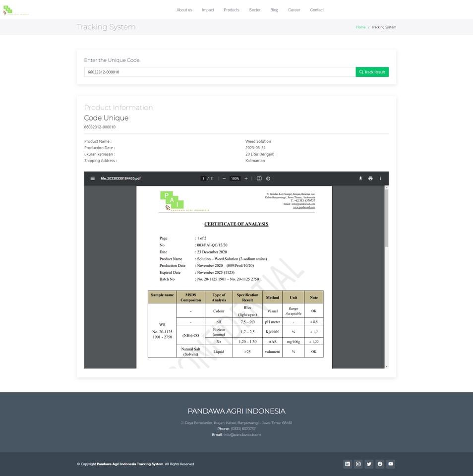Click the Tracking System page title

pos(106,27)
